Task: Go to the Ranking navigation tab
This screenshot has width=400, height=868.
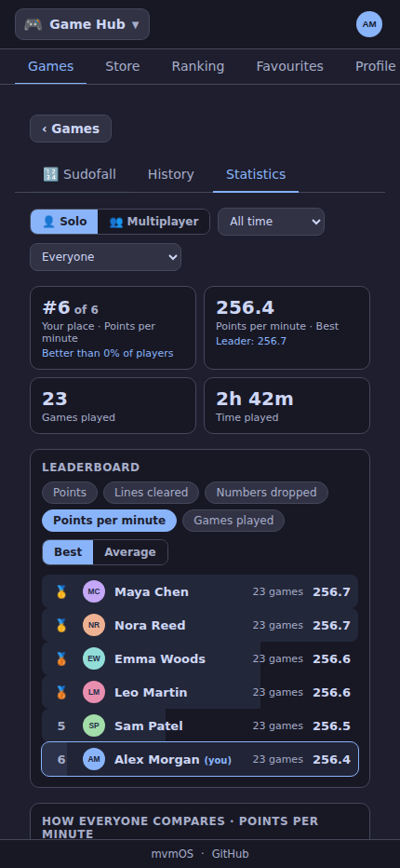Action: [x=198, y=66]
